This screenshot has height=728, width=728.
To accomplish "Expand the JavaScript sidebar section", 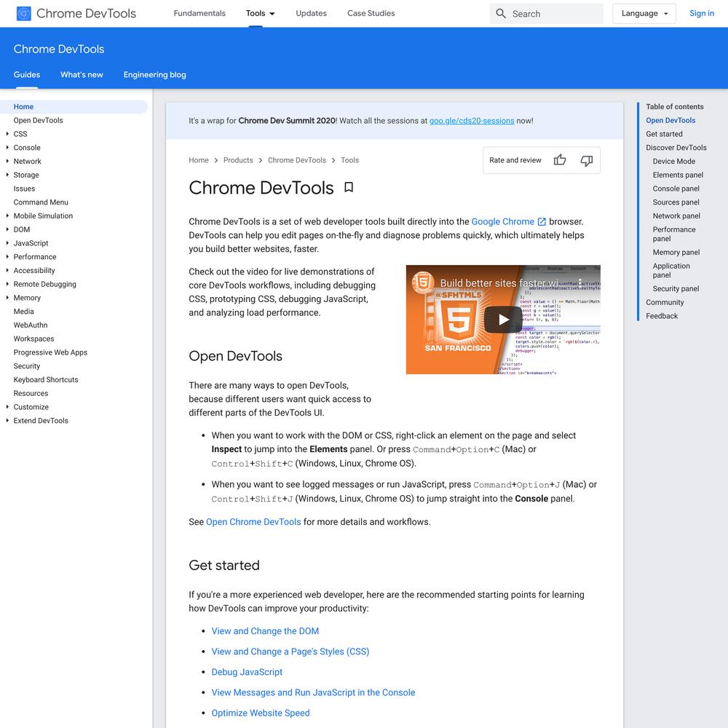I will click(x=7, y=243).
